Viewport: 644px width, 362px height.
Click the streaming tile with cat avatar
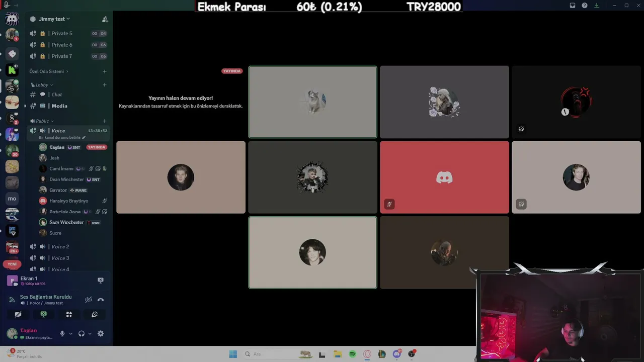[312, 102]
